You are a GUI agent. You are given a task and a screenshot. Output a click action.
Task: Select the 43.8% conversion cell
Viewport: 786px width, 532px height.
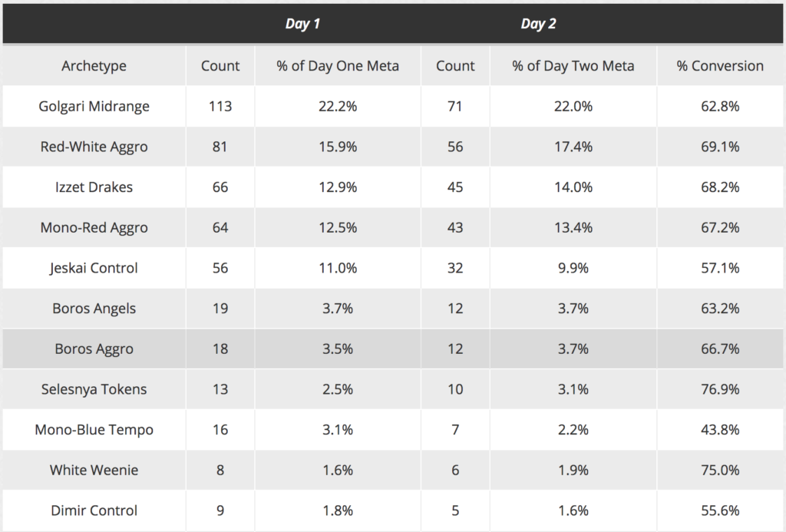(x=720, y=430)
